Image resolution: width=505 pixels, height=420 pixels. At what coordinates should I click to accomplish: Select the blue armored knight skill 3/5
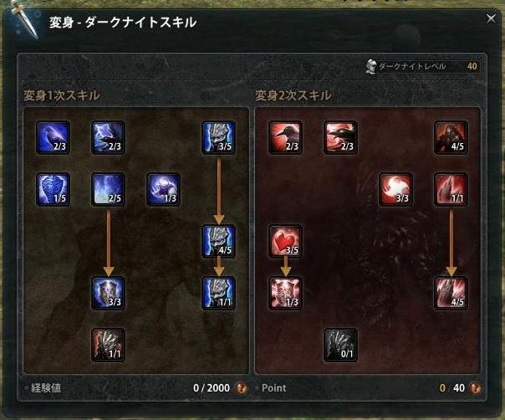tap(218, 138)
